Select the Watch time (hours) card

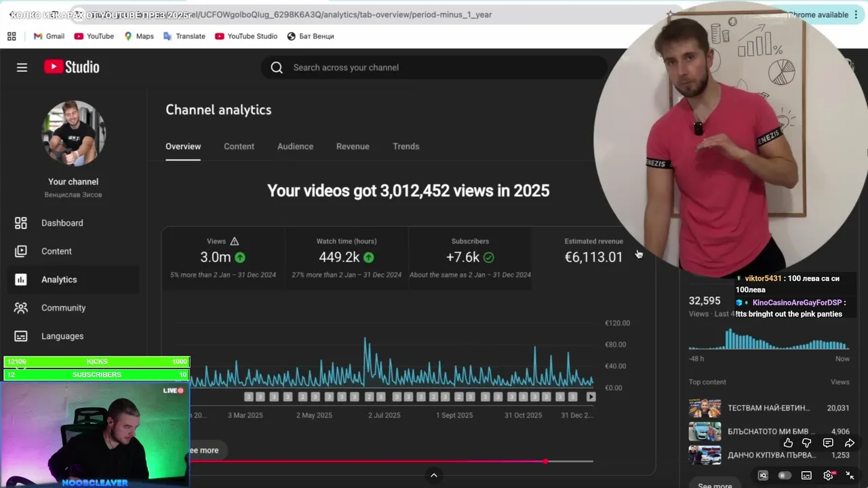coord(347,259)
